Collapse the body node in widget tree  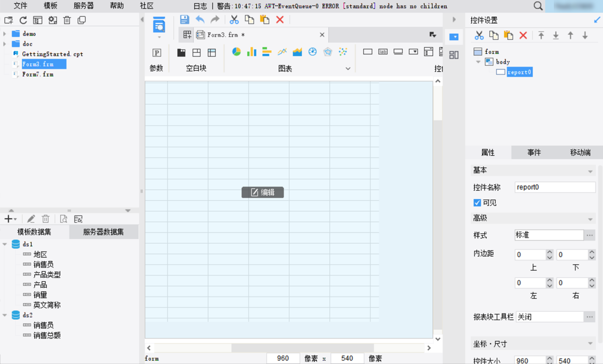coord(478,62)
